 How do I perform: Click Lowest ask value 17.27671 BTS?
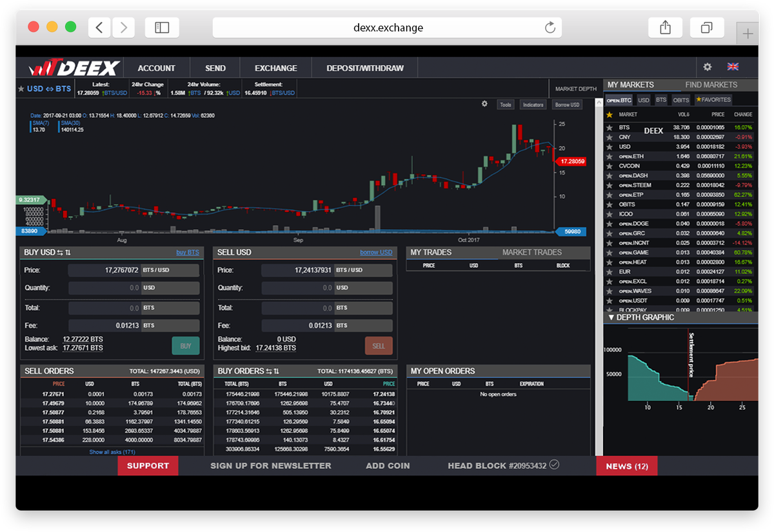83,348
